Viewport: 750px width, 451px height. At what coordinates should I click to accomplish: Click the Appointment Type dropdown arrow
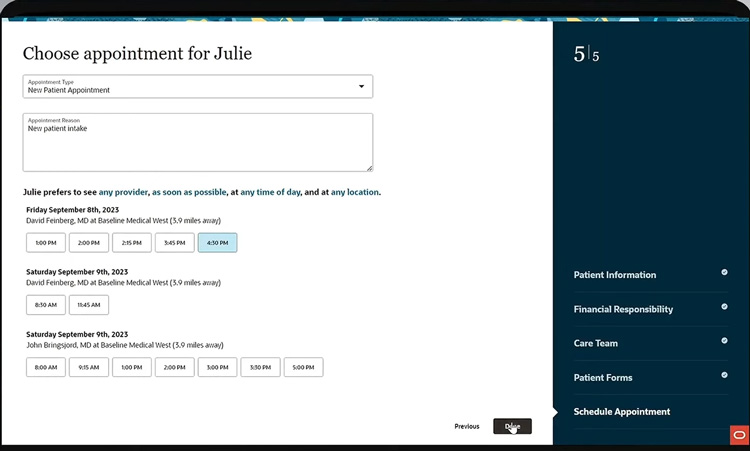(x=362, y=87)
